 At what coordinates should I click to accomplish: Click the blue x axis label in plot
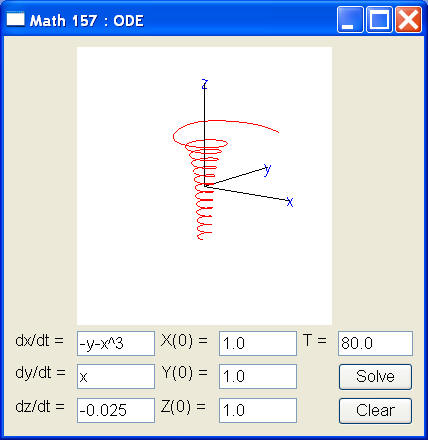click(290, 202)
